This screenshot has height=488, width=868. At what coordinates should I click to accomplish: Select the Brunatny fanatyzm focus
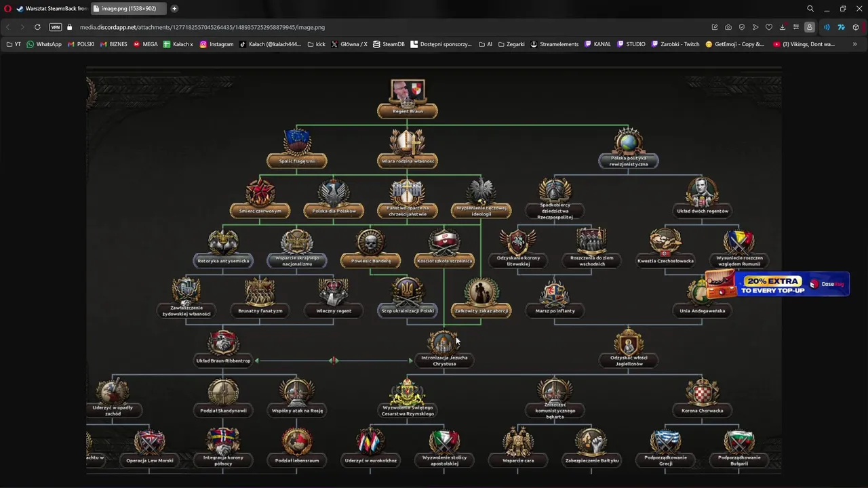click(x=260, y=298)
